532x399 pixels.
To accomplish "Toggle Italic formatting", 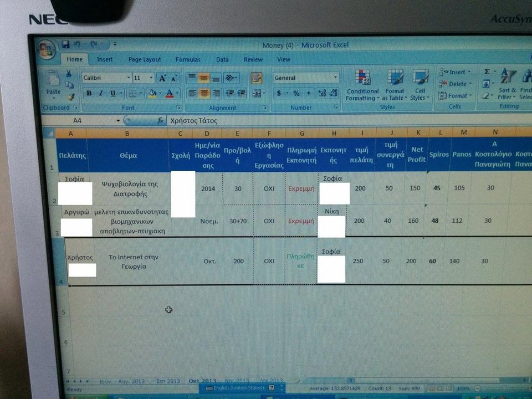I will [101, 93].
